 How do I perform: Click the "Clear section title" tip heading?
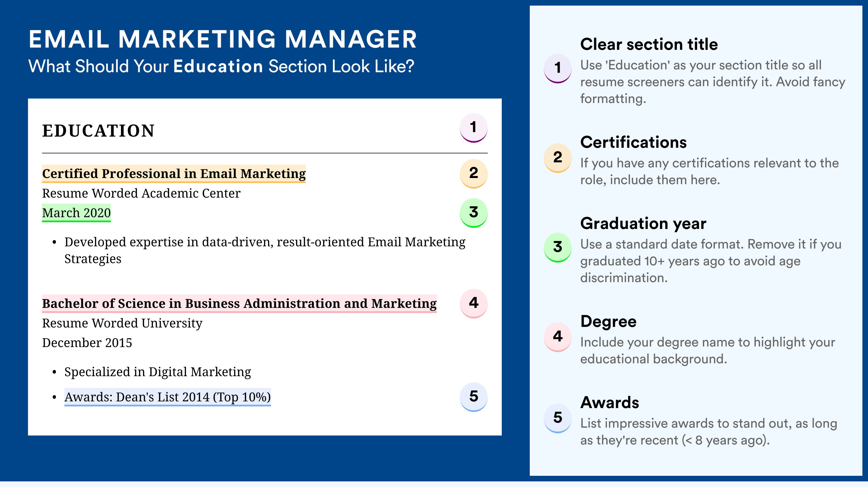pos(649,44)
